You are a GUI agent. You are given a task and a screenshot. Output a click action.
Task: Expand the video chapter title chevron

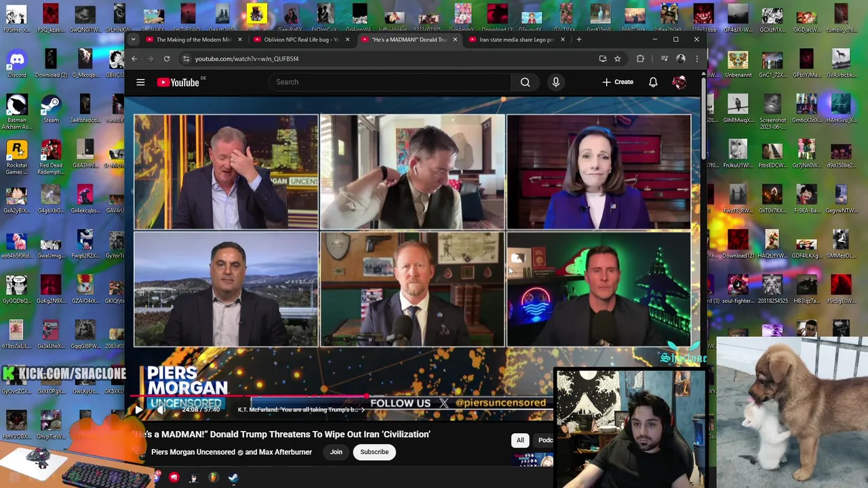[363, 409]
